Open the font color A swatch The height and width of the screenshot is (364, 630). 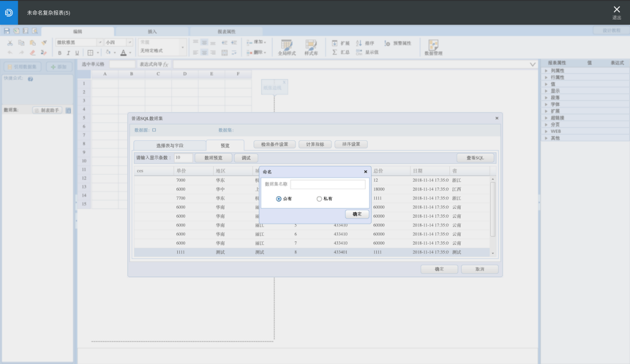point(123,53)
